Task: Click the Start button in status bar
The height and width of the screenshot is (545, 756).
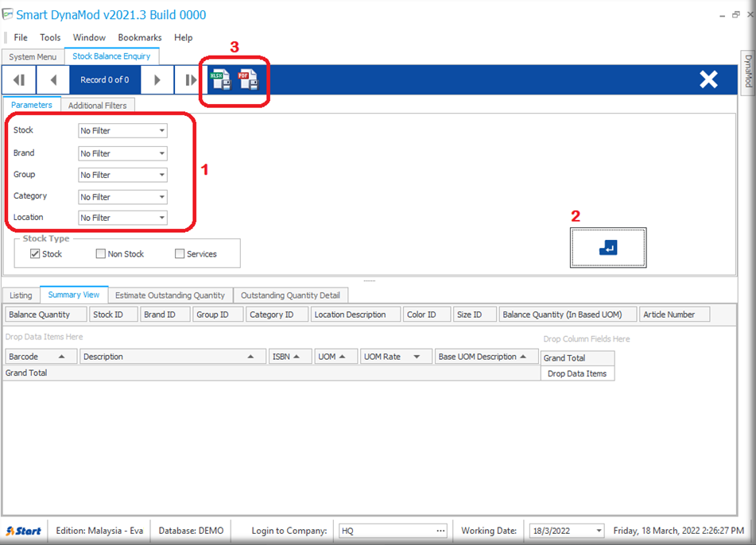Action: (x=24, y=531)
